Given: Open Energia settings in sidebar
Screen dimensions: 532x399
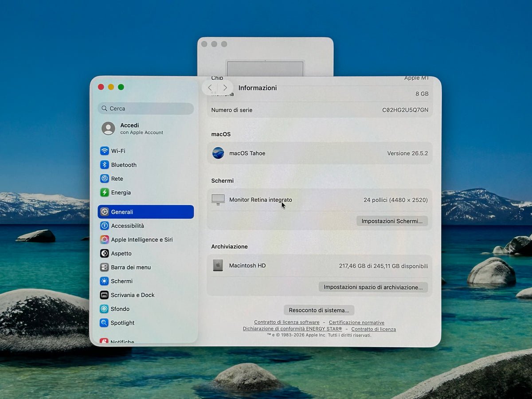Looking at the screenshot, I should (145, 192).
